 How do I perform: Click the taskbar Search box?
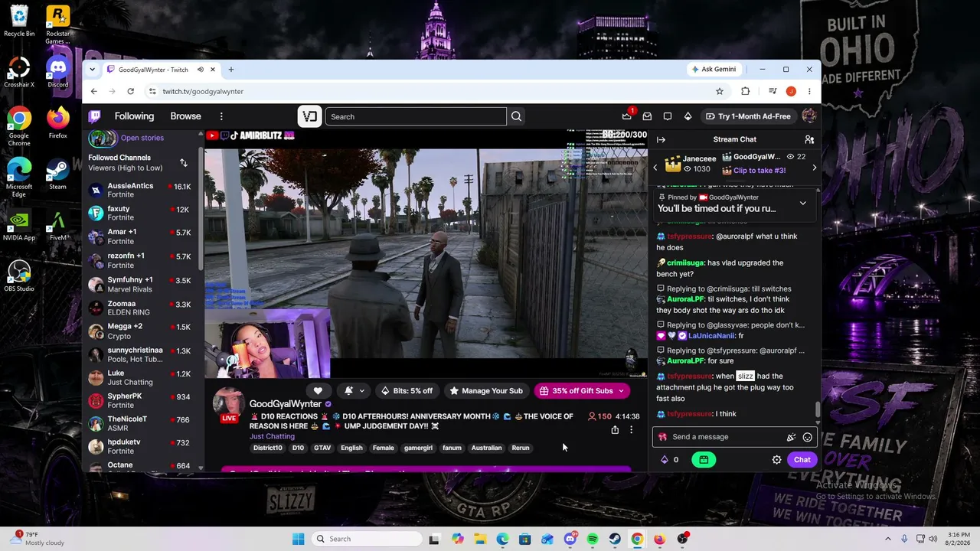[x=365, y=539]
